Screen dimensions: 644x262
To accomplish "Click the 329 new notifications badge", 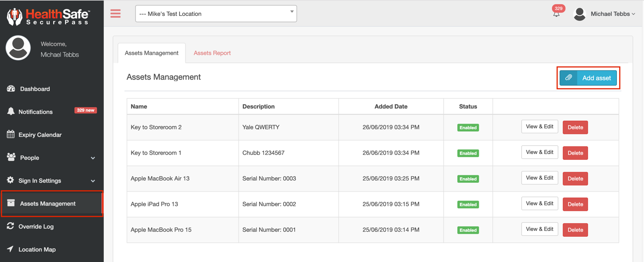I will (x=85, y=110).
